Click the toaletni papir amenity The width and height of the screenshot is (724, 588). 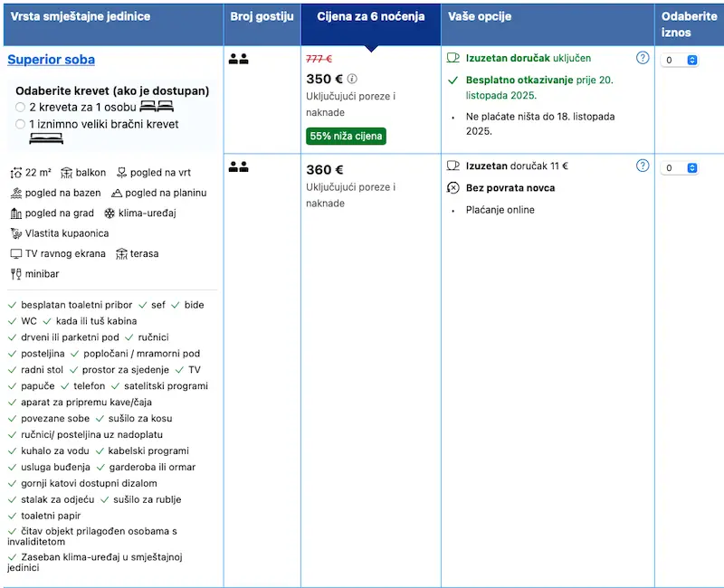(x=51, y=516)
